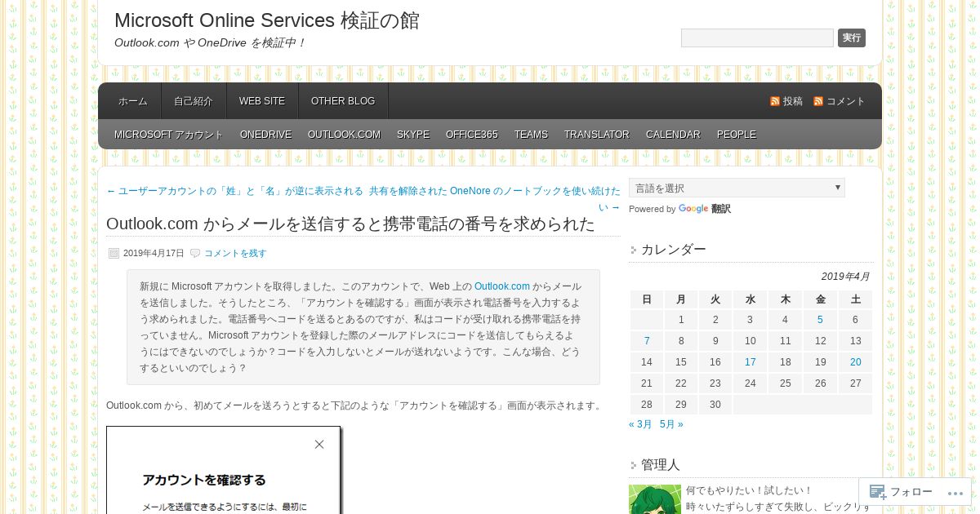Click the RSS icon beside 投稿
980x514 pixels.
[x=775, y=101]
